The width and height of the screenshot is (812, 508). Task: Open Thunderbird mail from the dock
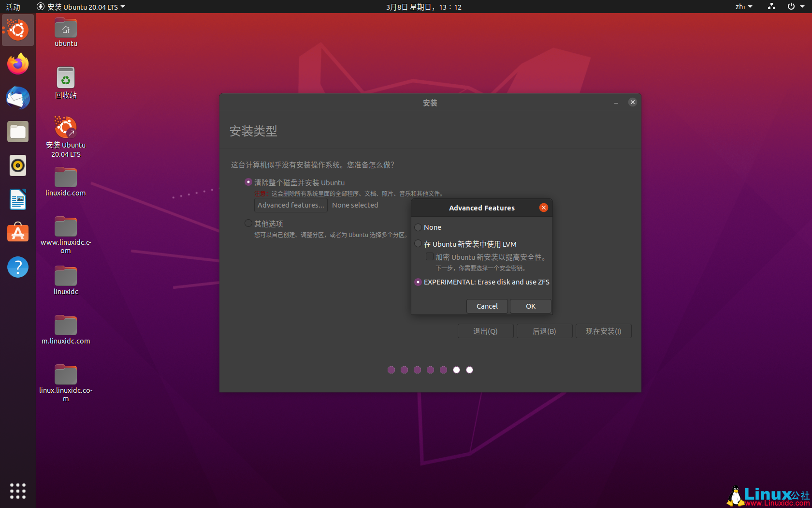click(17, 98)
